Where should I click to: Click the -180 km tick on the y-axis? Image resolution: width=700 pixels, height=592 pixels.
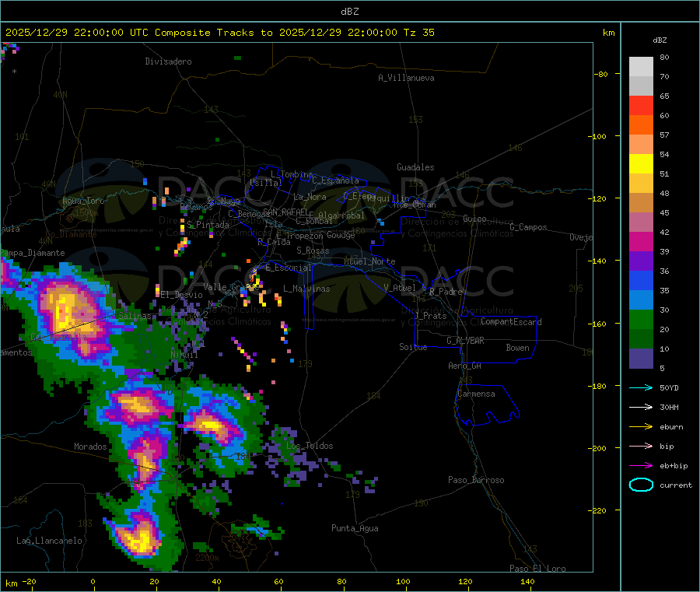point(600,386)
